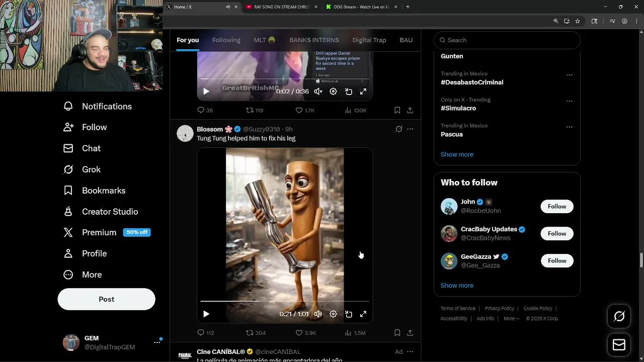
Task: Open the floating Messages envelope button
Action: 619,345
